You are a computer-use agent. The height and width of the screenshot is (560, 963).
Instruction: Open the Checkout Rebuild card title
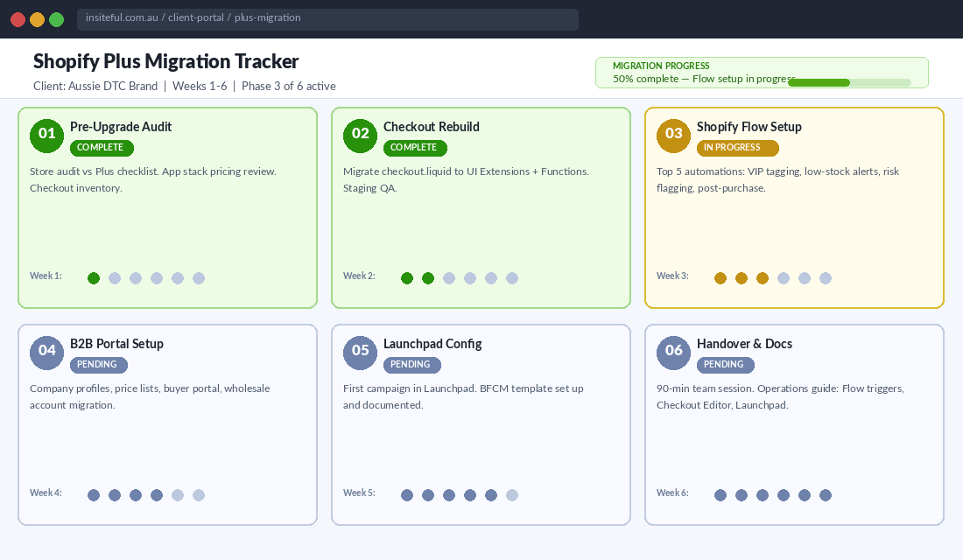point(431,127)
